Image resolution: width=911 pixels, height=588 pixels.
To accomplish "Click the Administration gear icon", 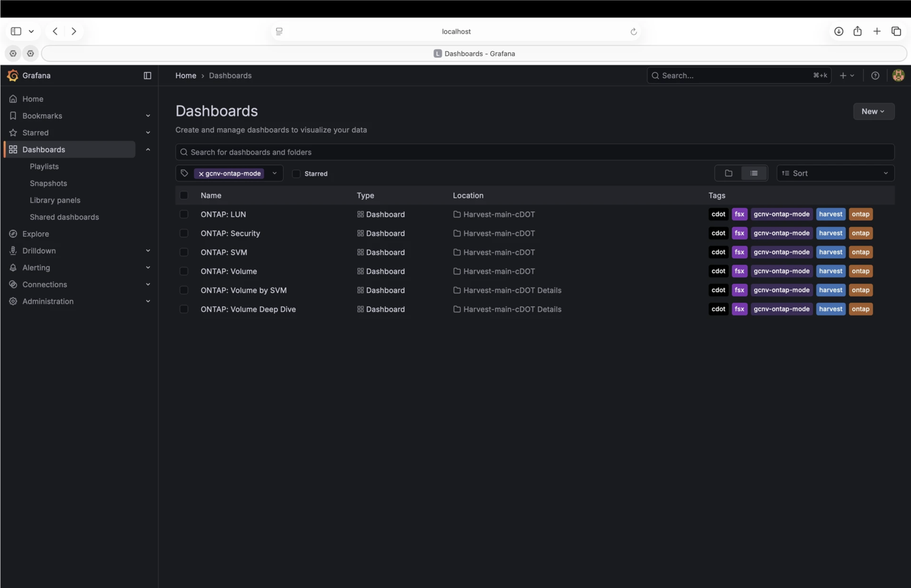I will (13, 301).
